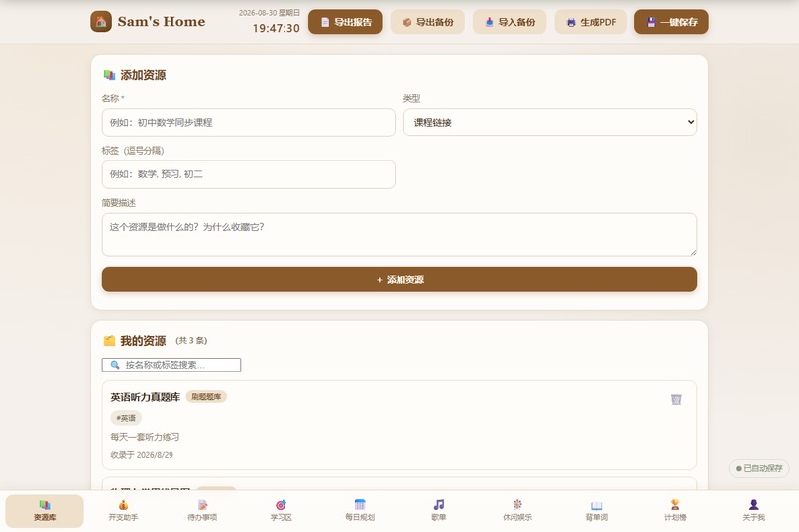Open the 计划榜 leaderboard tab
Viewport: 799px width, 532px height.
(675, 510)
